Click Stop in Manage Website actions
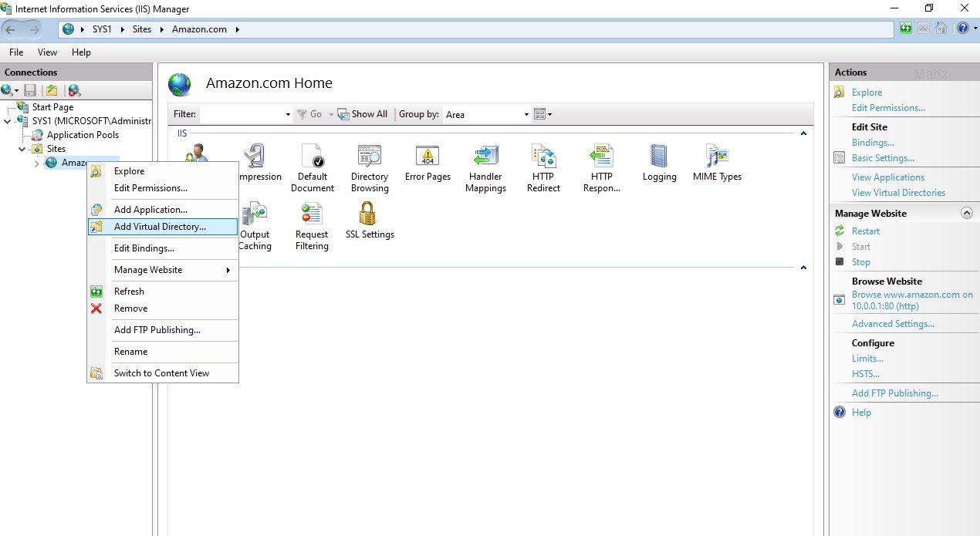Viewport: 980px width, 536px height. 861,262
